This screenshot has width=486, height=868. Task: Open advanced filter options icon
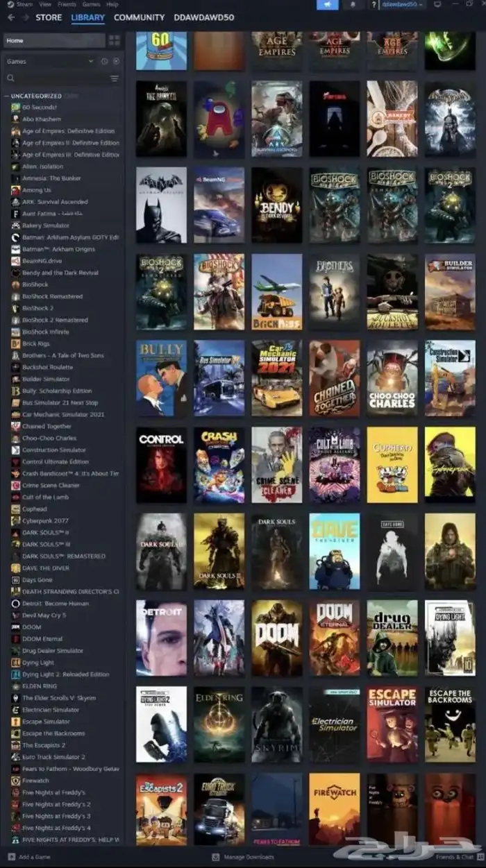click(115, 78)
